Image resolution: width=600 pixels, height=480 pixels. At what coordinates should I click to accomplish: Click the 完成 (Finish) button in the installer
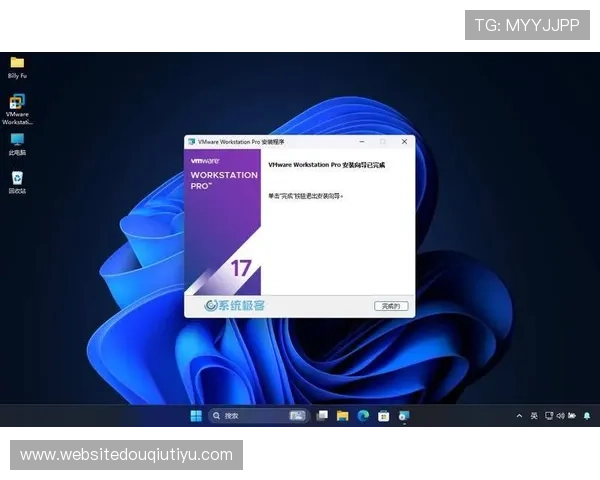[x=390, y=305]
